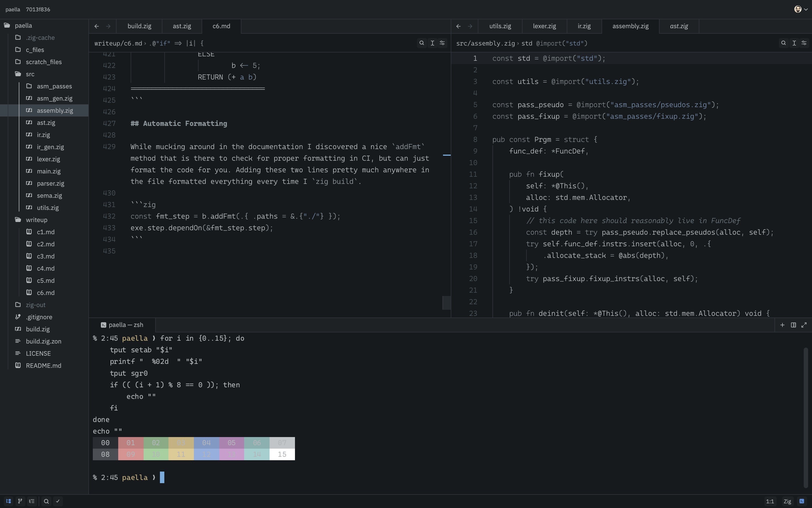Open the git panel from status bar
This screenshot has width=812, height=508.
pyautogui.click(x=20, y=501)
